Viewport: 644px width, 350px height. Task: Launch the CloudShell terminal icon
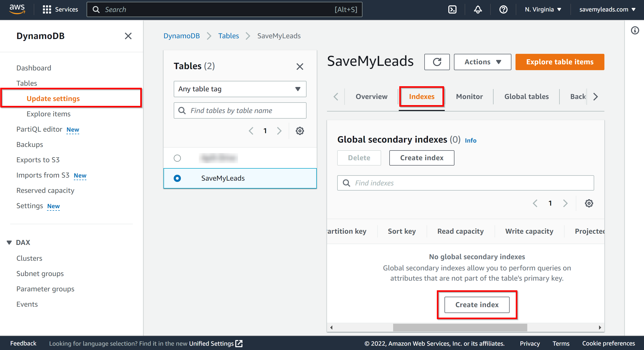(452, 9)
